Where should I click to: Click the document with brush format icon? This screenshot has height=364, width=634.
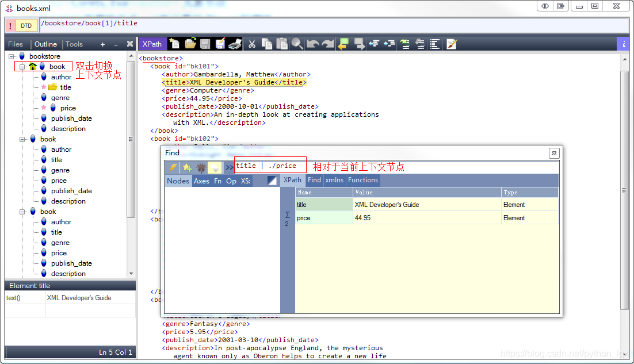[x=451, y=44]
